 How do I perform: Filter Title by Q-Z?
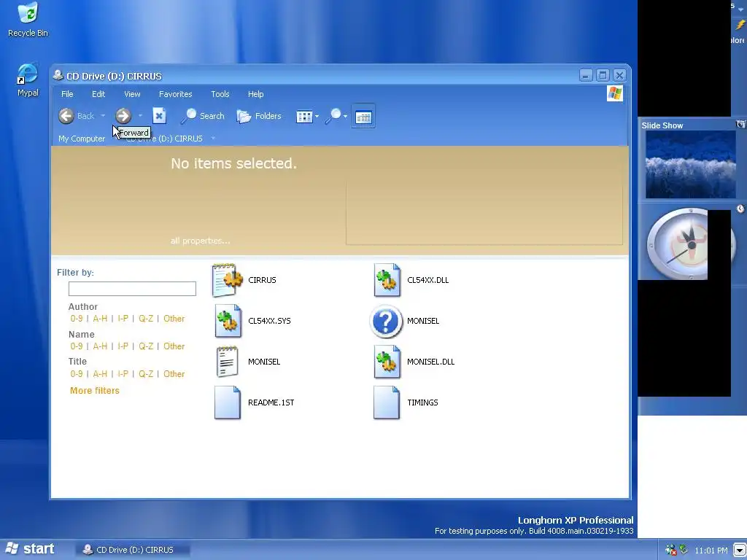(x=146, y=374)
